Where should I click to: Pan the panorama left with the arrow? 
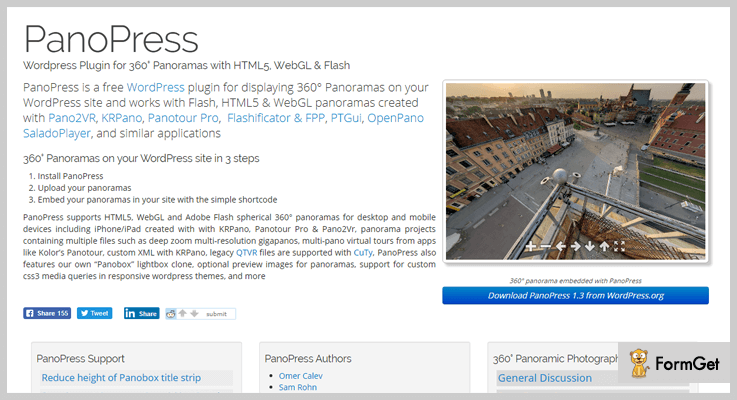click(560, 246)
